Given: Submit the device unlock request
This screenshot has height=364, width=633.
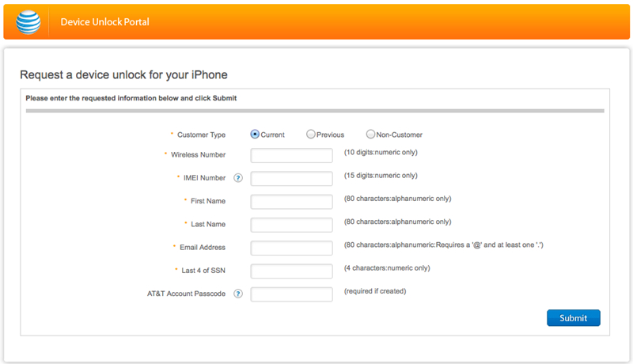Looking at the screenshot, I should click(573, 318).
